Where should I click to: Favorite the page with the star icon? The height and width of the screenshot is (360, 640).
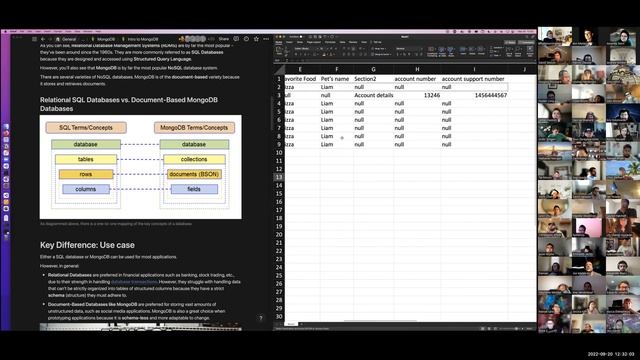(x=256, y=39)
